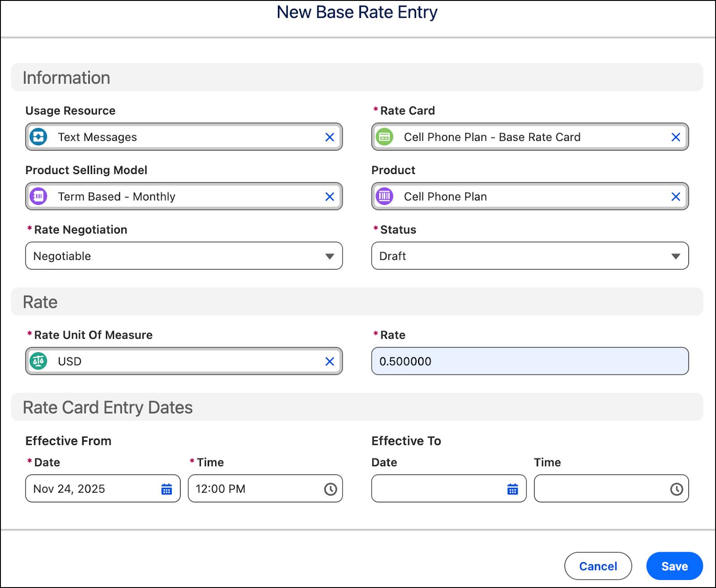The image size is (716, 588).
Task: Click the USD scale icon
Action: (x=38, y=361)
